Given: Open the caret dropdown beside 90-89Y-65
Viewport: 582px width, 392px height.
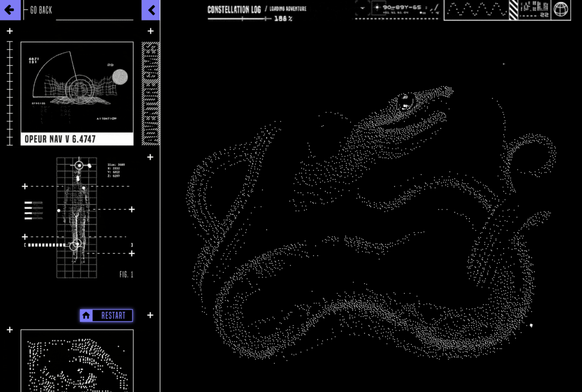Looking at the screenshot, I should [362, 7].
